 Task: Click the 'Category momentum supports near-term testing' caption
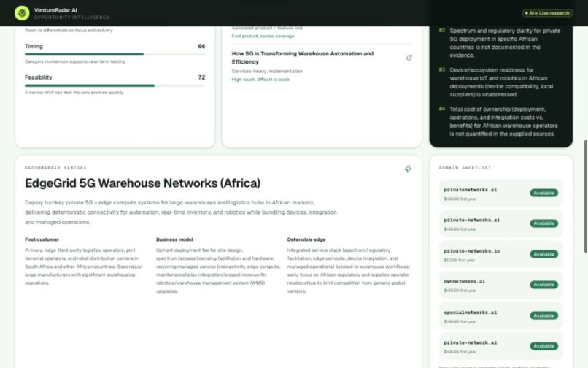74,61
